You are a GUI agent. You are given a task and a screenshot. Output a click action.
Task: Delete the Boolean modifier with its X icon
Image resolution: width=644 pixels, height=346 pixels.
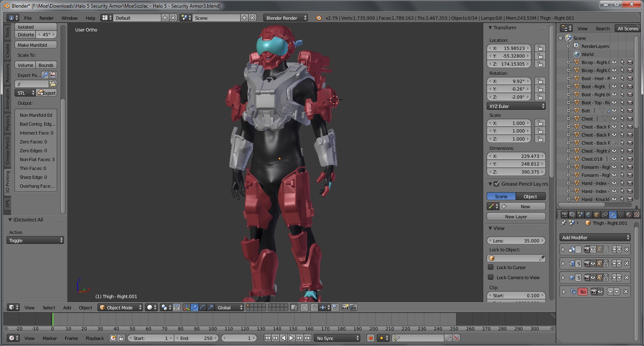pos(626,292)
